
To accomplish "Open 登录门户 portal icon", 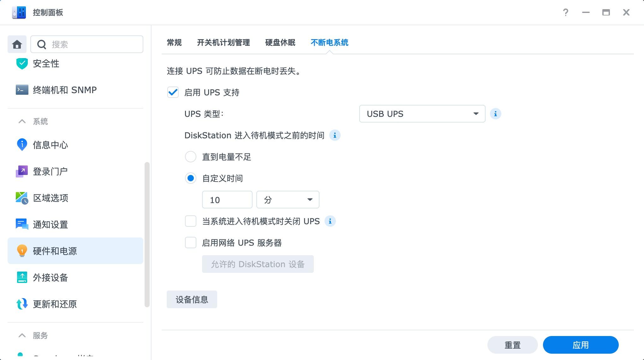I will [22, 171].
